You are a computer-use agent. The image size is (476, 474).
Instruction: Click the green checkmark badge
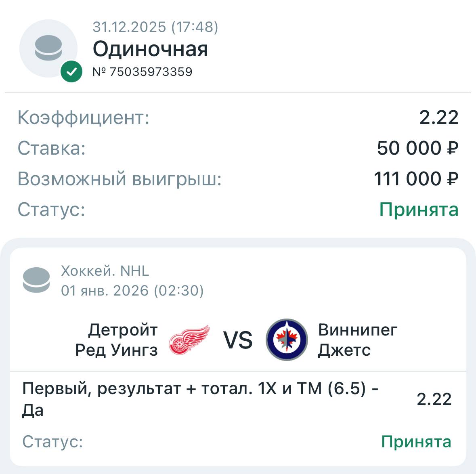(71, 72)
